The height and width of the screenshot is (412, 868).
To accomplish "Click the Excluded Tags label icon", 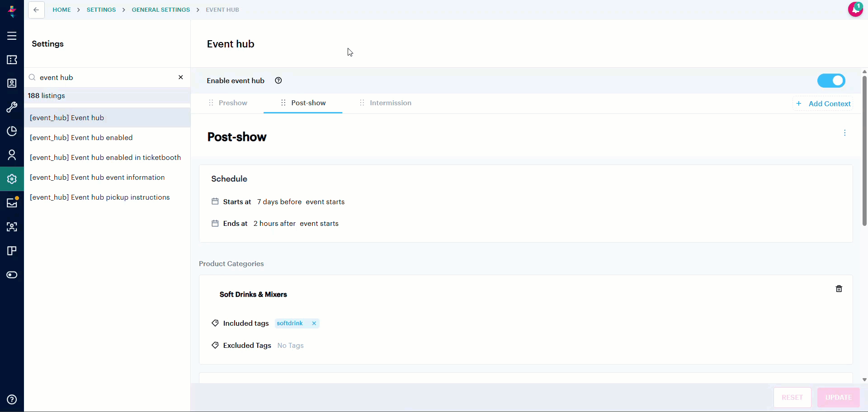I will tap(215, 345).
